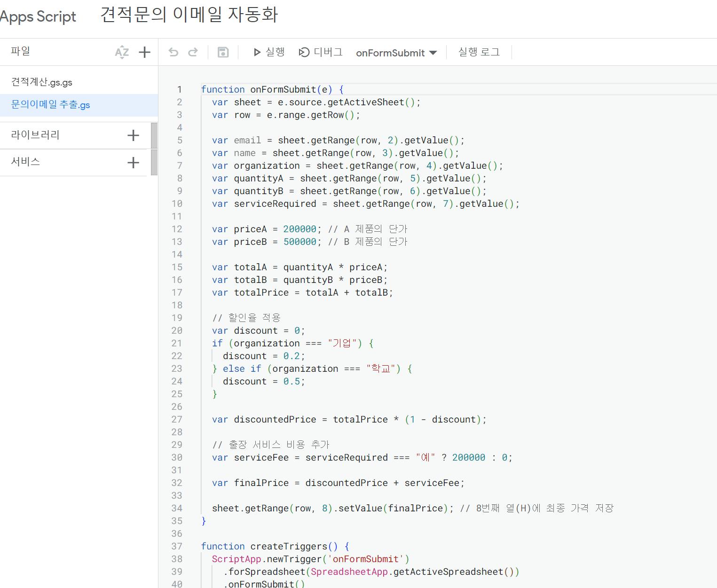Click the .forSpreadsheet line

point(371,572)
